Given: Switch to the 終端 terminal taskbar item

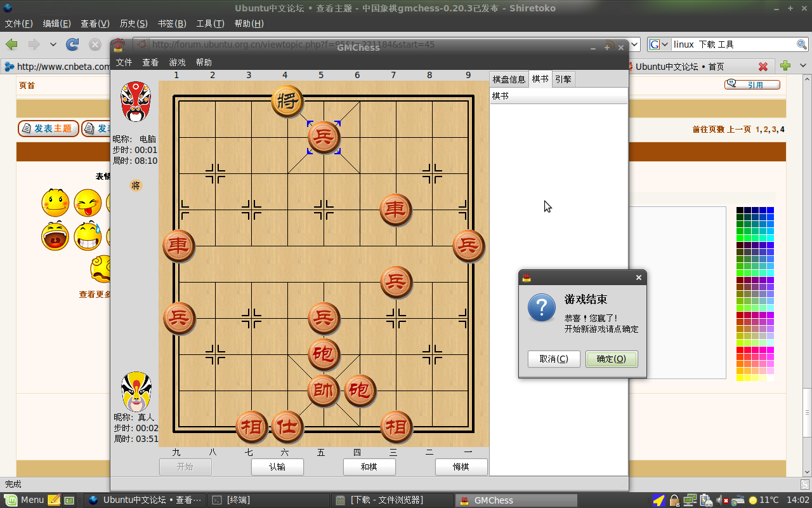Looking at the screenshot, I should point(268,500).
